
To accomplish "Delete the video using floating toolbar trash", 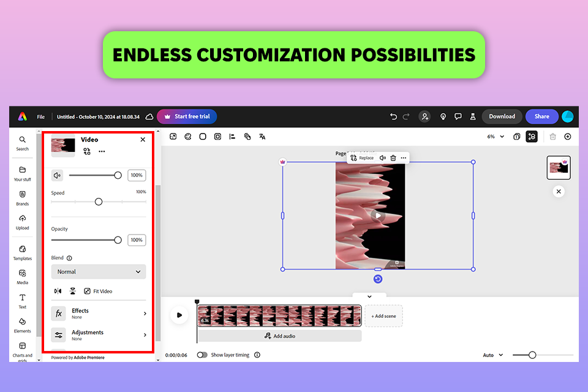I will pyautogui.click(x=393, y=158).
